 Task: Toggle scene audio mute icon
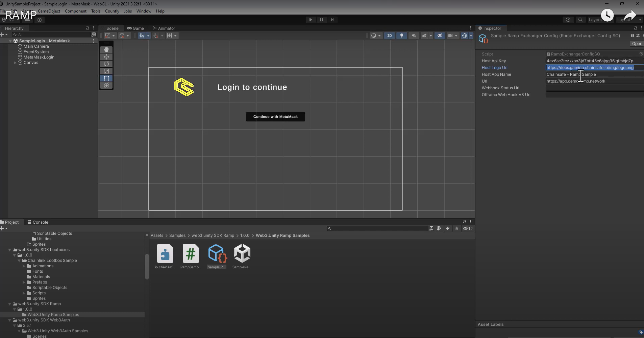click(x=414, y=36)
